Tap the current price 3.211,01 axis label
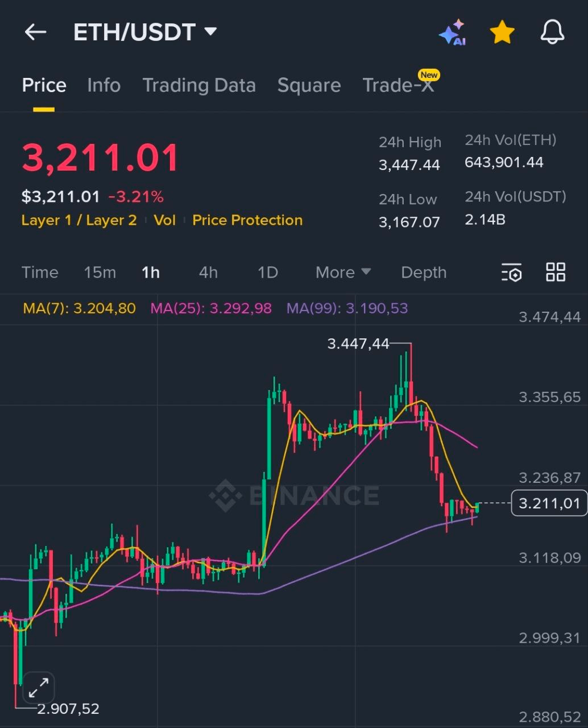The image size is (588, 728). click(549, 503)
